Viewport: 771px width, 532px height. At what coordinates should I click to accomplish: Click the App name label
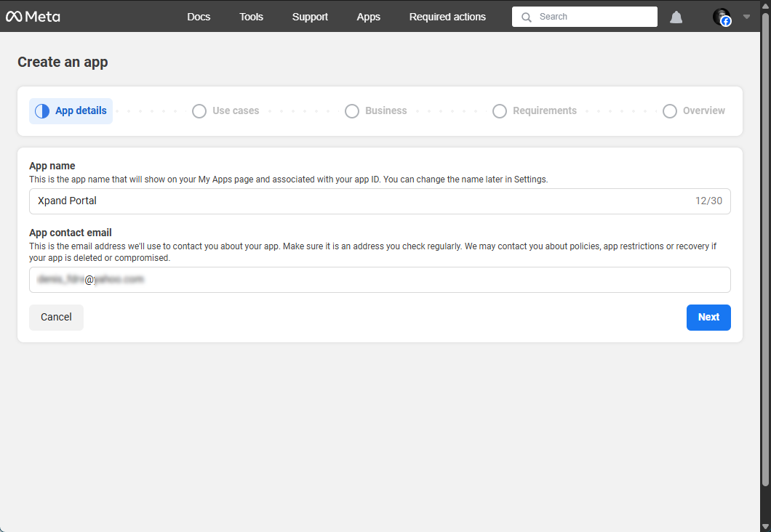52,166
